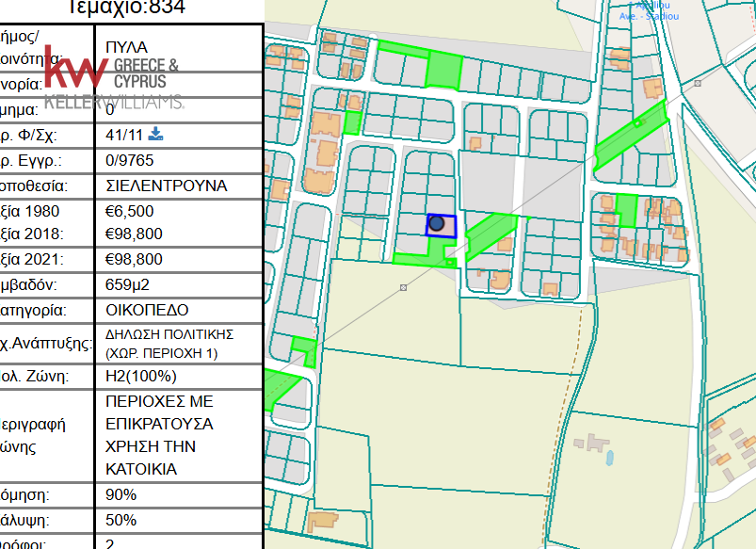
Task: Select the area value '659μ2'
Action: point(127,284)
